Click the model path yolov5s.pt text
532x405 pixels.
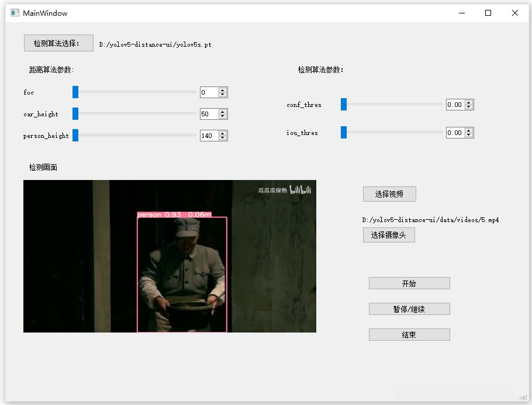click(156, 44)
